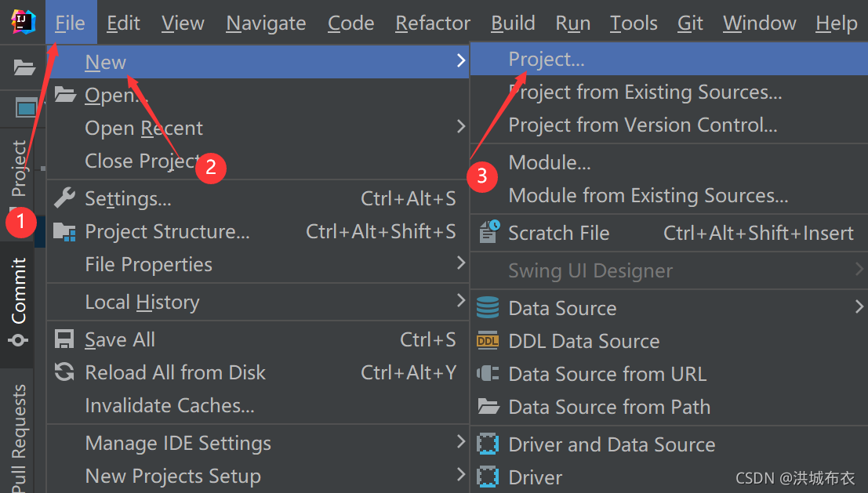868x493 pixels.
Task: Expand the File Properties submenu arrow
Action: [x=461, y=263]
